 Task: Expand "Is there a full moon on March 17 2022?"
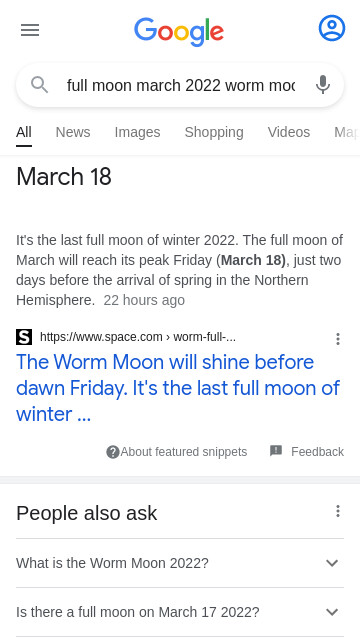pyautogui.click(x=180, y=612)
